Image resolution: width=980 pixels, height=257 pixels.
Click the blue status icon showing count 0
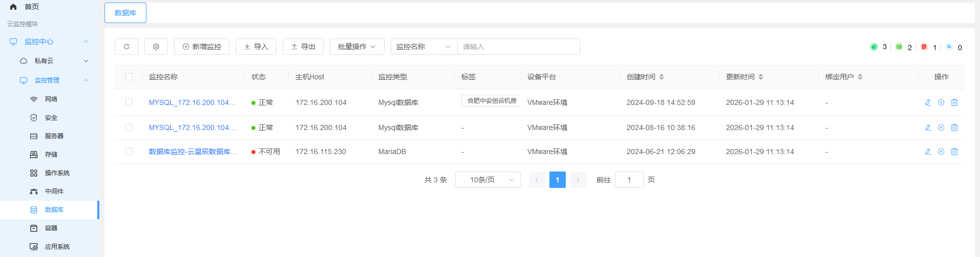[x=949, y=47]
